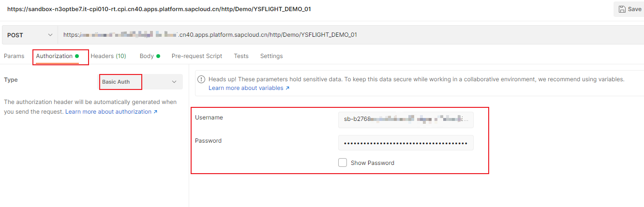This screenshot has height=207, width=644.
Task: Open Learn more about authorization link
Action: pyautogui.click(x=111, y=112)
